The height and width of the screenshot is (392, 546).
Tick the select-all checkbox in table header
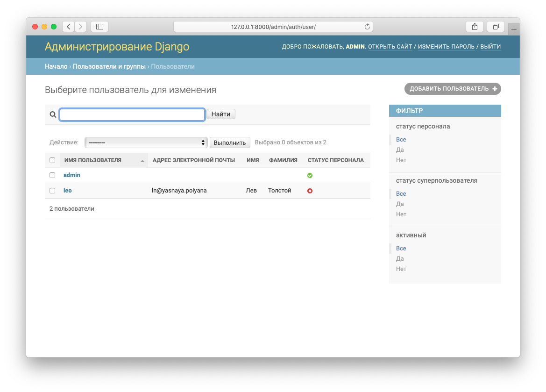(52, 160)
